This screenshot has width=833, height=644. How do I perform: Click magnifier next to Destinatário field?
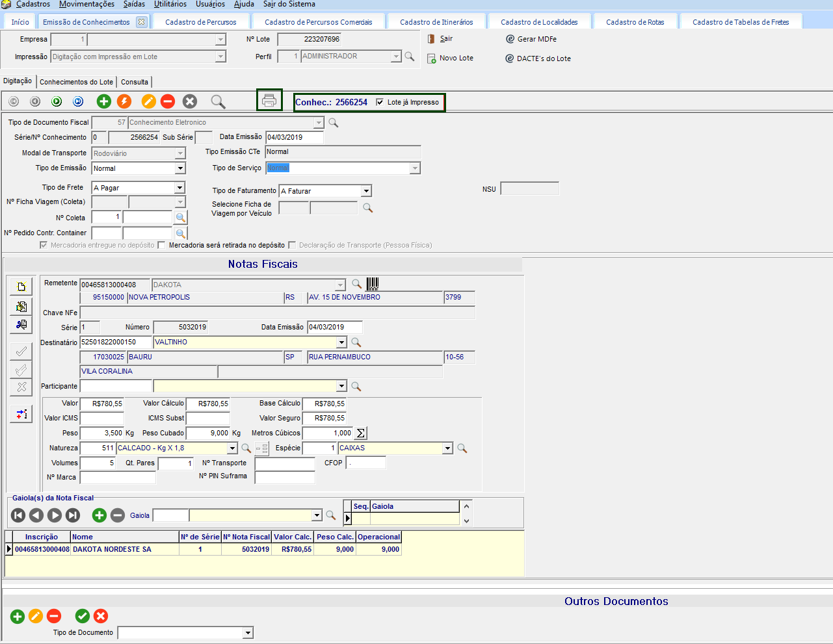[x=356, y=342]
